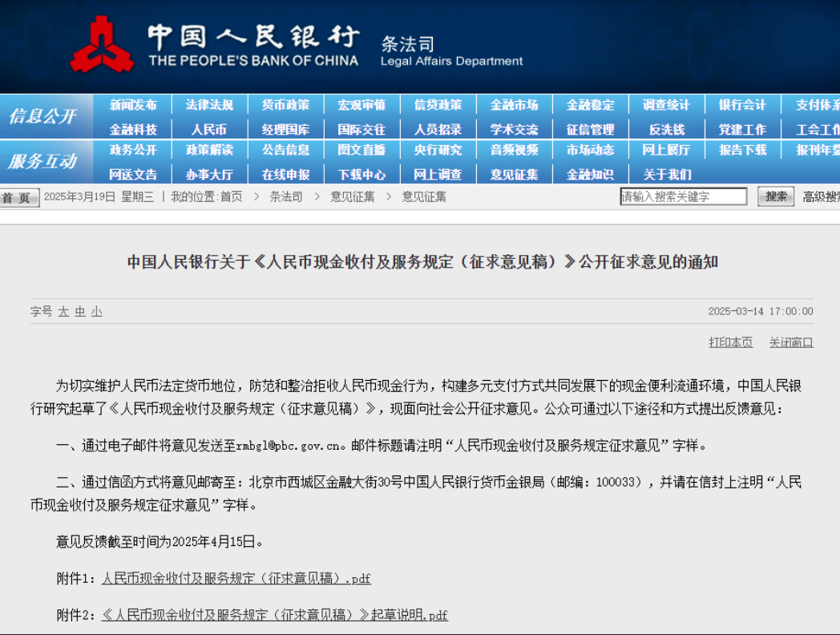Click the search keyword input field
Screen dimensions: 840x635
[683, 196]
